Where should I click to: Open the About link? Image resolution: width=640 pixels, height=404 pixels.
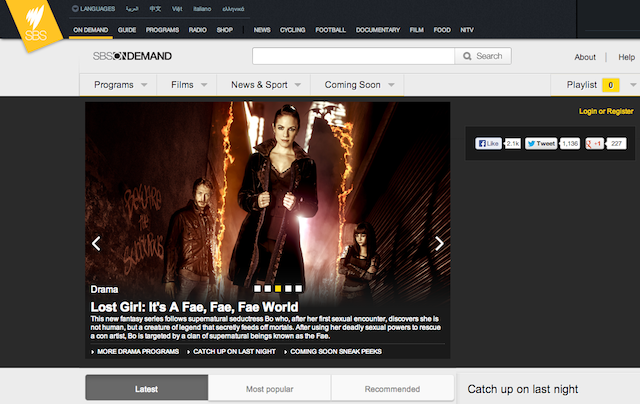point(585,57)
